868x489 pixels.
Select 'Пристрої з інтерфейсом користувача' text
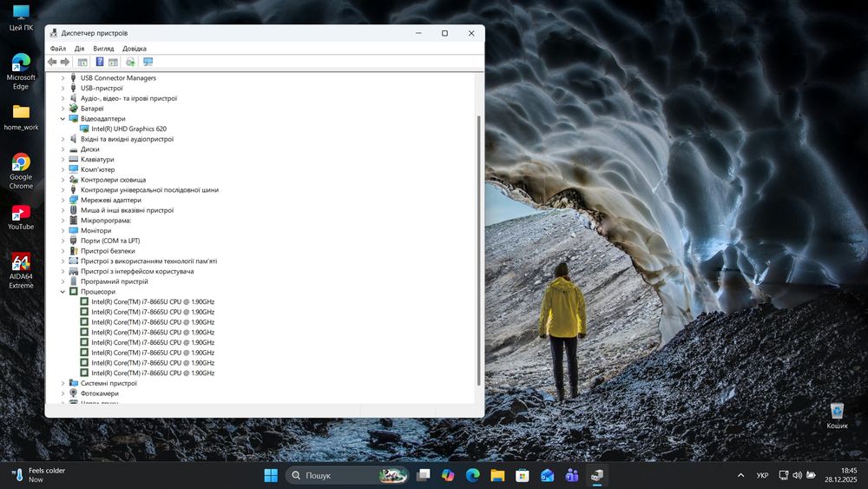[x=137, y=271]
